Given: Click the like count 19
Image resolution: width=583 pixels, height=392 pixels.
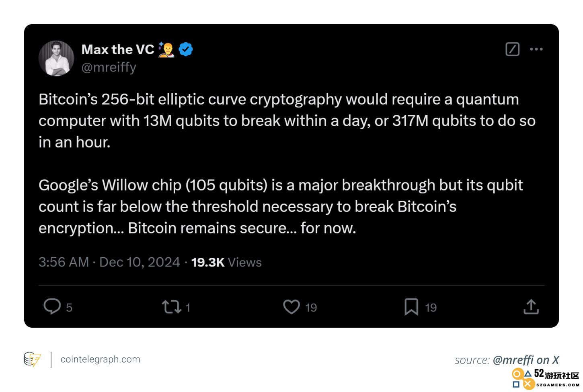Looking at the screenshot, I should [311, 308].
